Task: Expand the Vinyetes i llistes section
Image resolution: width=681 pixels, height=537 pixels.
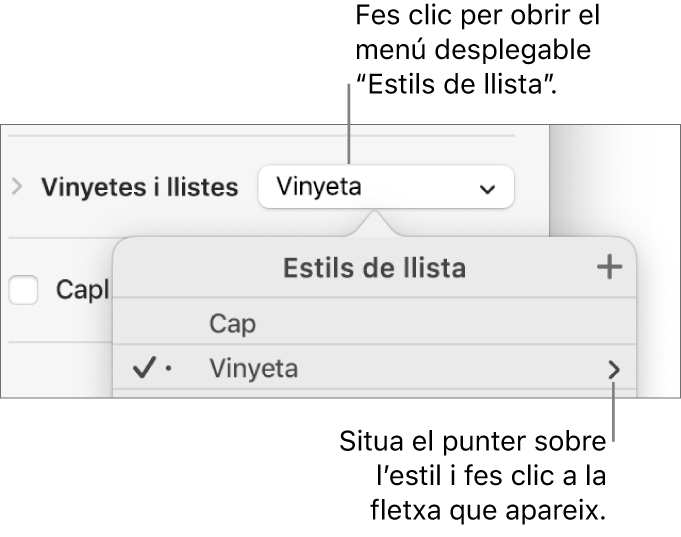Action: click(17, 187)
